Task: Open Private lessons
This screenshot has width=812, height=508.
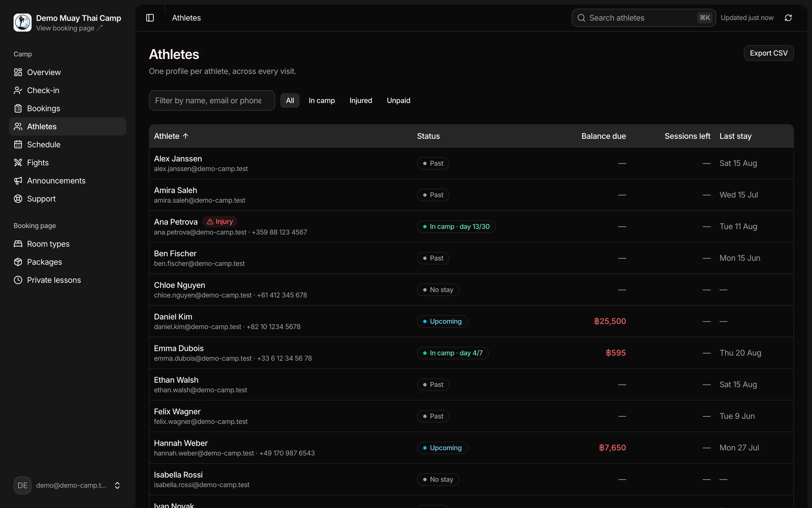Action: [x=68, y=280]
